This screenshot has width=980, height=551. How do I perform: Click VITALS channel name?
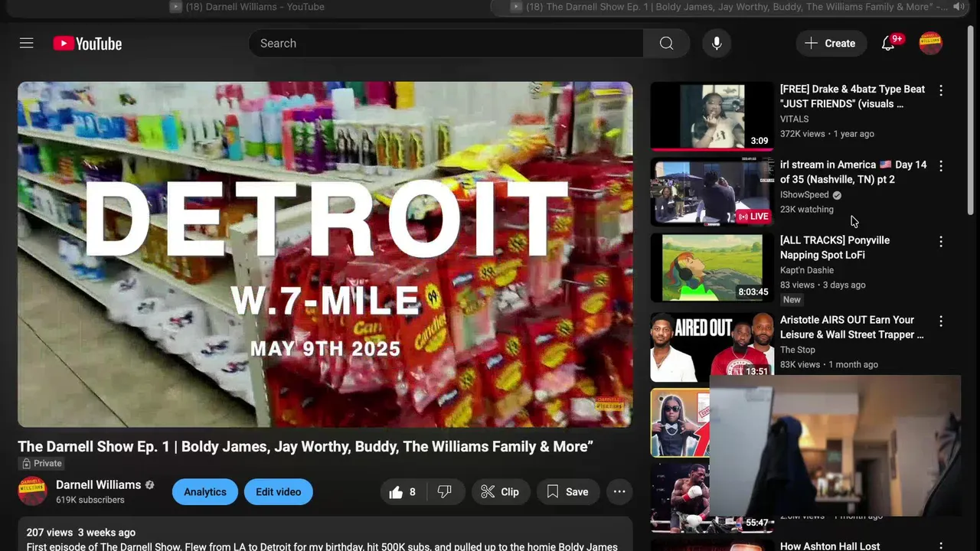(x=795, y=119)
